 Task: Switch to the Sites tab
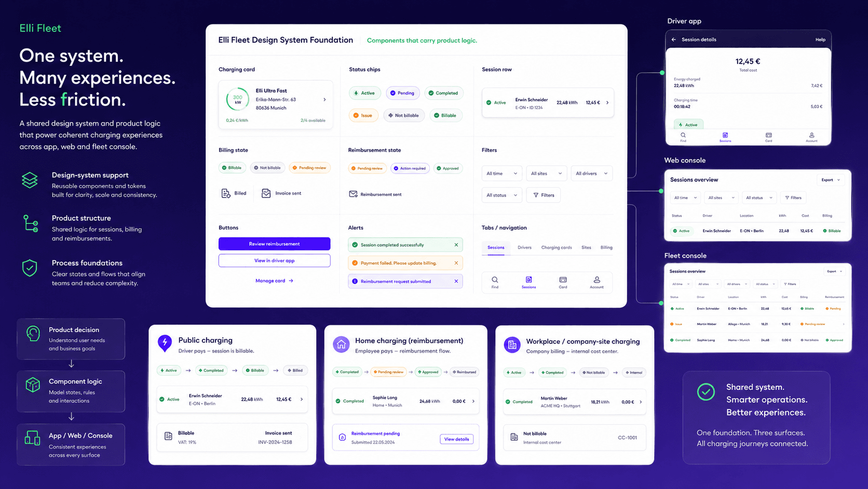pyautogui.click(x=586, y=247)
